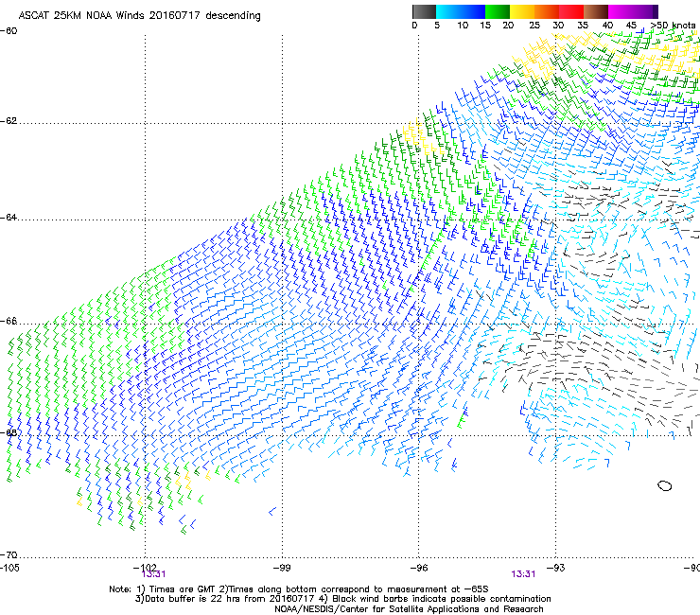The image size is (700, 615).
Task: Click the "45" legend scale label
Action: 631,26
